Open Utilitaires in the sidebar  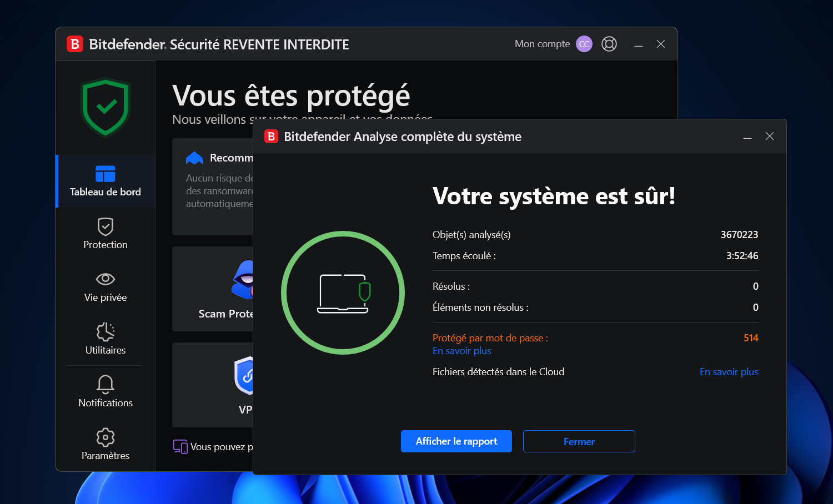click(x=106, y=339)
